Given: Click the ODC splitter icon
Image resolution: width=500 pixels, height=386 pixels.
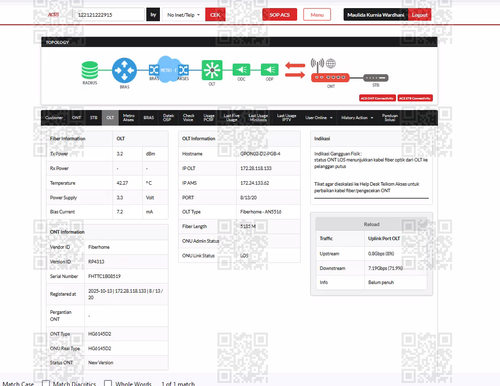Looking at the screenshot, I should (241, 70).
